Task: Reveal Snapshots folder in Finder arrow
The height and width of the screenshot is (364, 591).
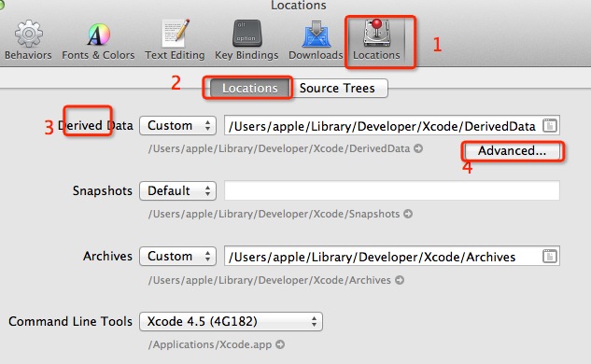Action: (x=408, y=214)
